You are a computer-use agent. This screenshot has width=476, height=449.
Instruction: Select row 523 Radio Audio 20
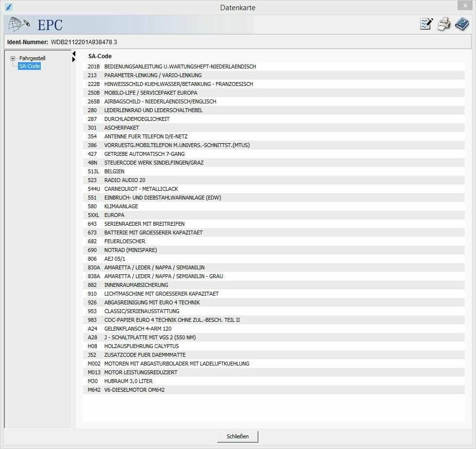124,180
